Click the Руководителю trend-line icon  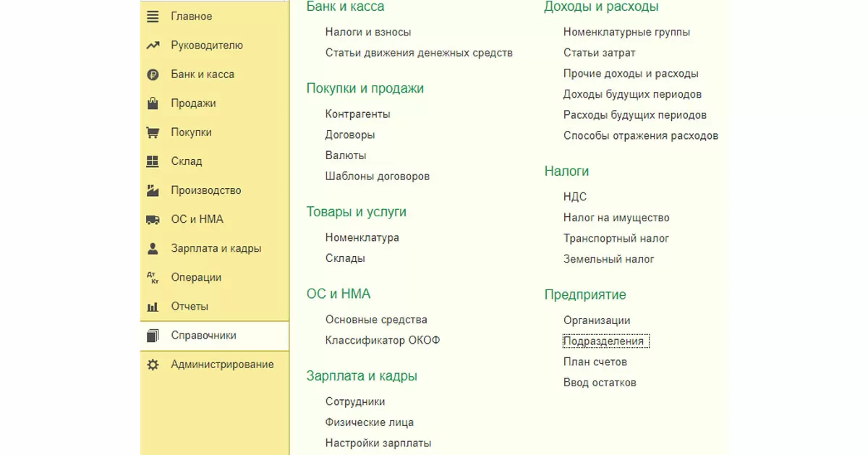tap(153, 46)
